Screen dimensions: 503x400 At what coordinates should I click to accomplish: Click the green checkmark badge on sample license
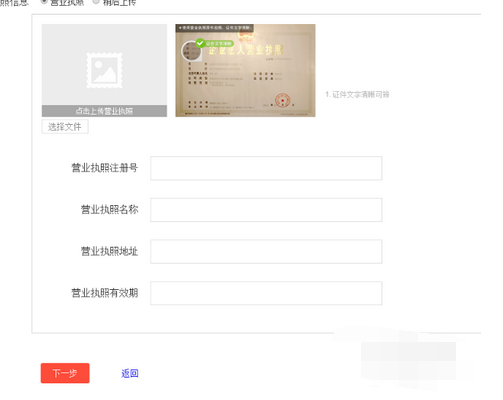coord(200,43)
